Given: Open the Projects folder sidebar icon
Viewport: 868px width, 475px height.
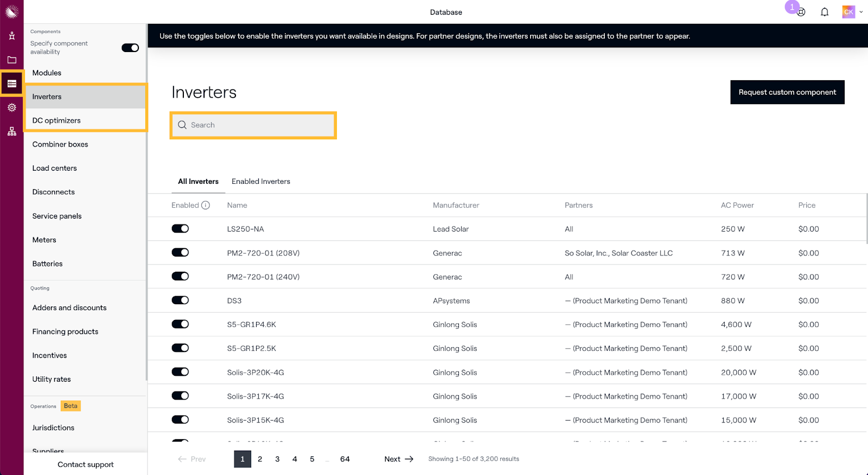Looking at the screenshot, I should (x=11, y=60).
